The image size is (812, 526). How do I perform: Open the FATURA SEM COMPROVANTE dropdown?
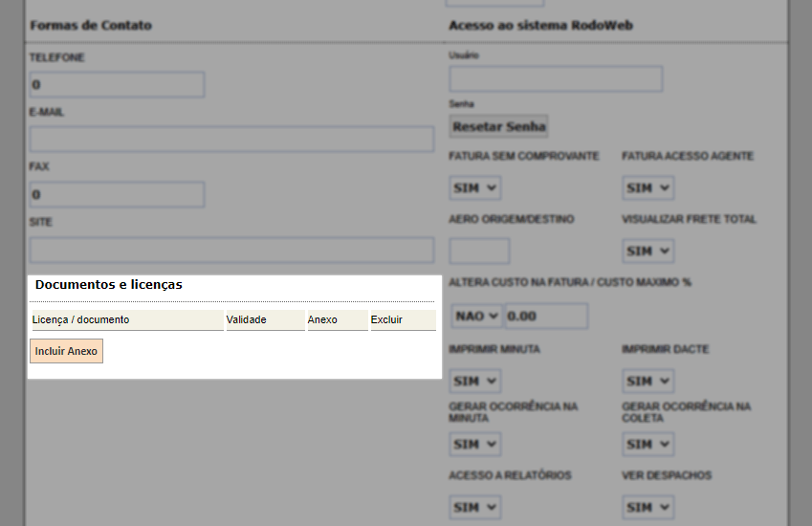click(x=475, y=188)
